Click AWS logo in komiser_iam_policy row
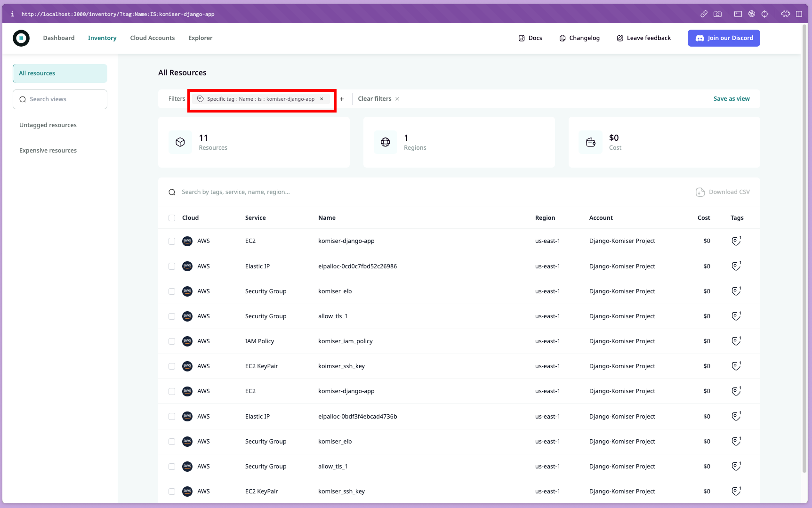Image resolution: width=812 pixels, height=508 pixels. tap(187, 341)
